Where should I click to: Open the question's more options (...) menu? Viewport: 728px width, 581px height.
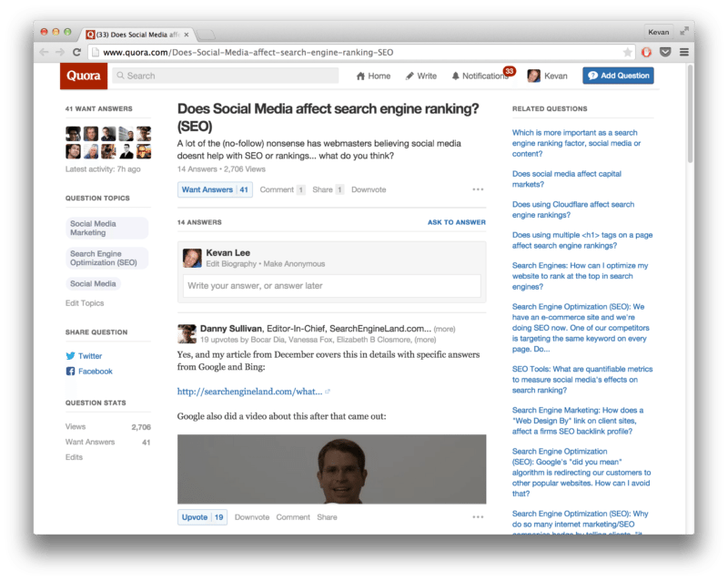[x=478, y=188]
